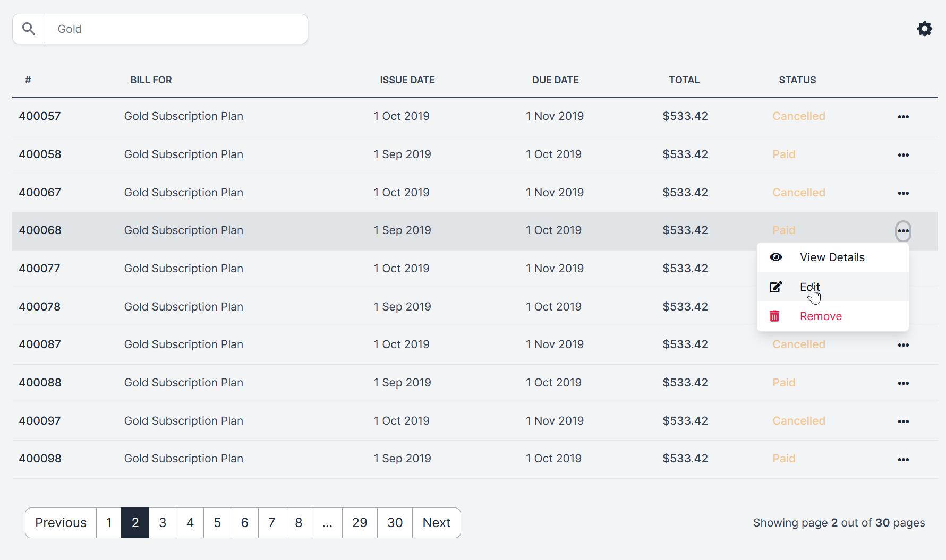The height and width of the screenshot is (560, 946).
Task: Sort by the Total column header
Action: 684,80
